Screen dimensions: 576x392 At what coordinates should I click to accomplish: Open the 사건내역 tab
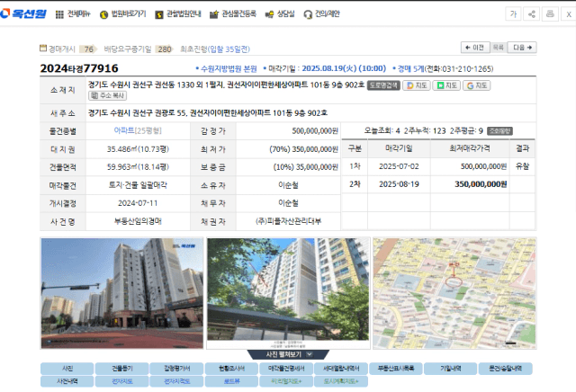[67, 381]
